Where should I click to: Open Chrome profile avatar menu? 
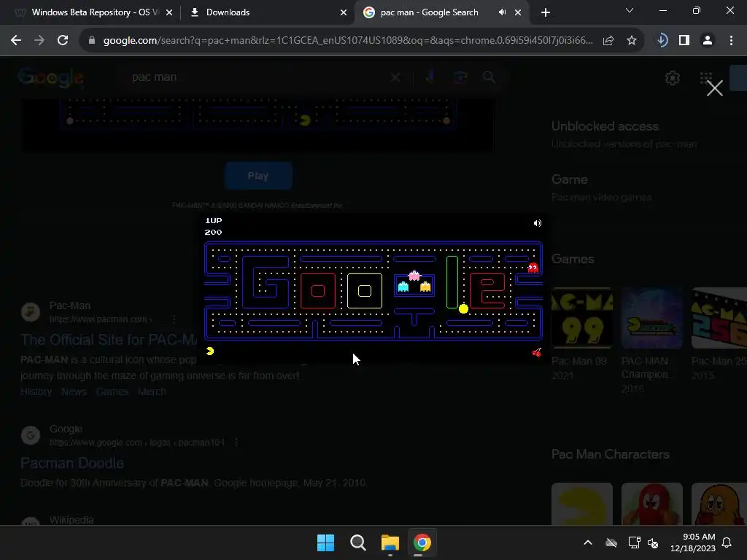point(708,41)
